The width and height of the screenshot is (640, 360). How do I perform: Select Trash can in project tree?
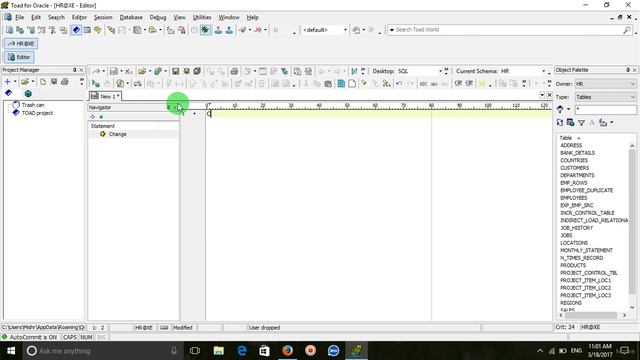tap(33, 105)
